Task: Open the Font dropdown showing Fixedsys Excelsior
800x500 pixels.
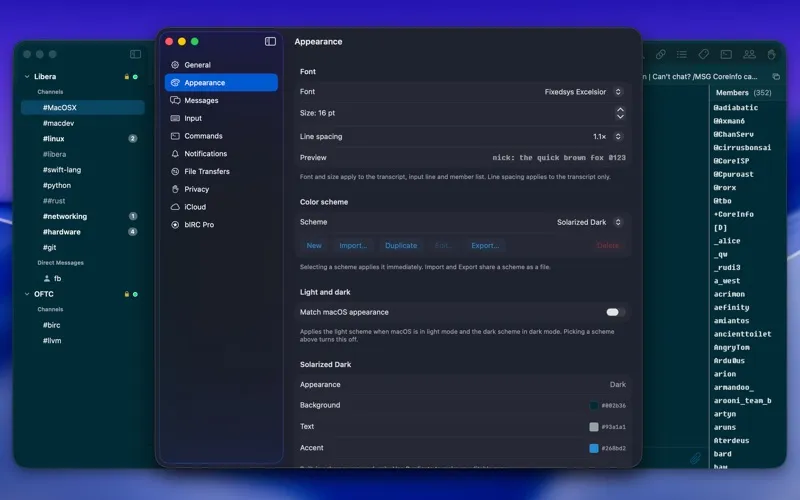Action: (x=583, y=92)
